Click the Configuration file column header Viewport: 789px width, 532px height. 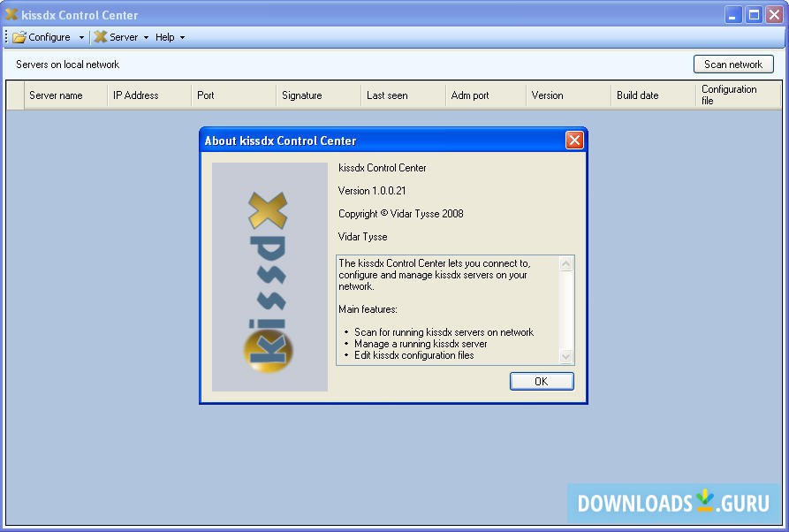point(739,95)
